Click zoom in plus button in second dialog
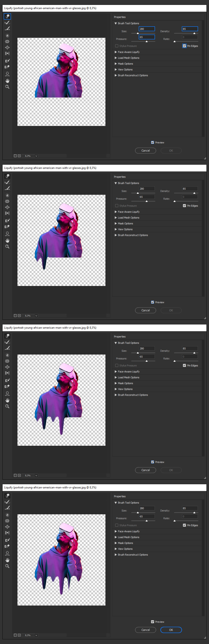This screenshot has height=644, width=209. [x=19, y=316]
